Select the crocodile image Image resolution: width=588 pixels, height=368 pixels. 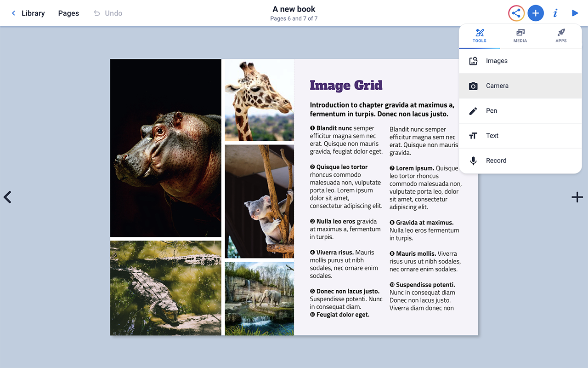coord(166,288)
